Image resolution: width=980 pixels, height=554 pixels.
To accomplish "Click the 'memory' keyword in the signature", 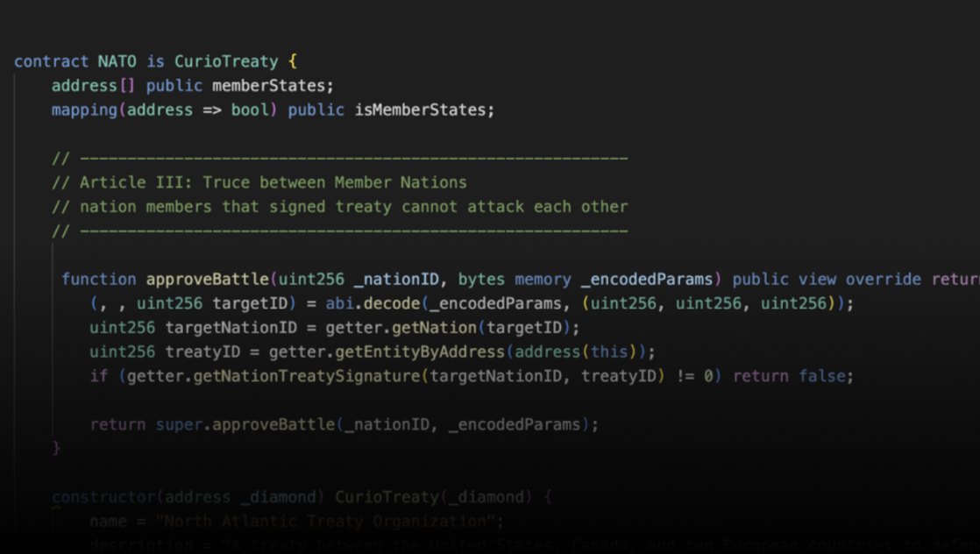I will pyautogui.click(x=543, y=280).
